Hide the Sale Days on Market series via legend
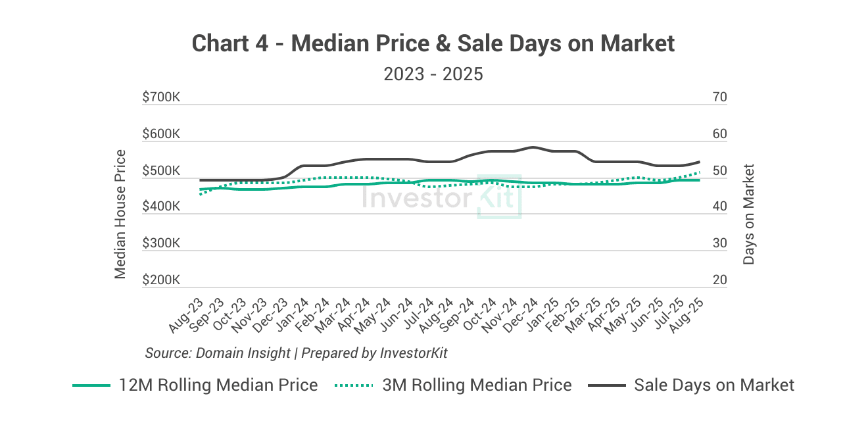 click(714, 385)
